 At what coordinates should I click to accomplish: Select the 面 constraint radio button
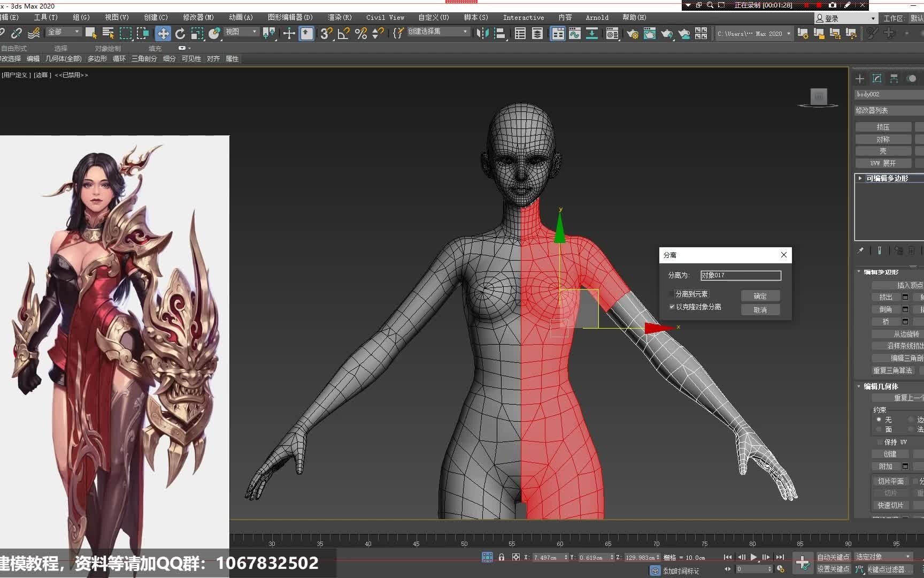(879, 429)
